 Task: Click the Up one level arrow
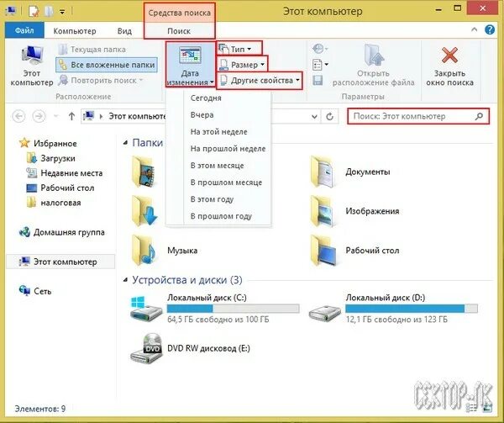71,116
